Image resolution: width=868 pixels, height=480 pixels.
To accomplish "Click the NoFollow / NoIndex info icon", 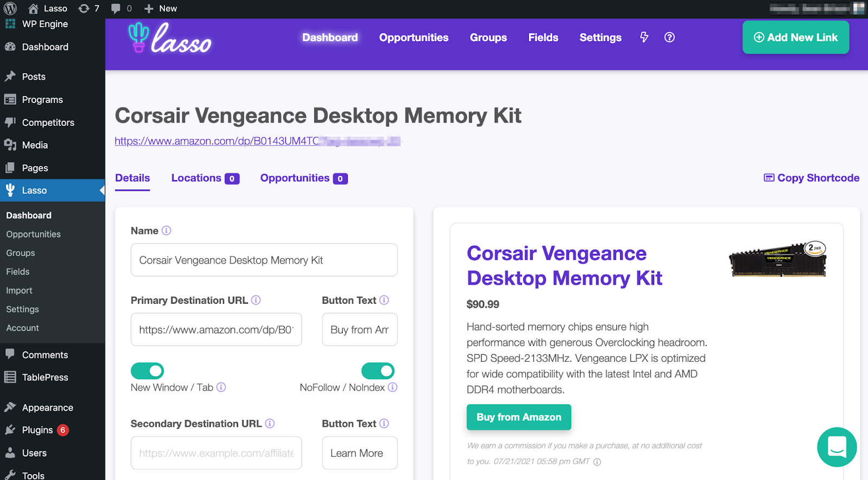I will pyautogui.click(x=393, y=387).
